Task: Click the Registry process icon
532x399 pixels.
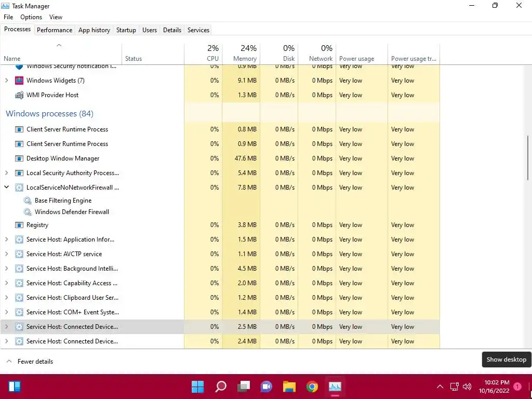Action: click(x=19, y=225)
